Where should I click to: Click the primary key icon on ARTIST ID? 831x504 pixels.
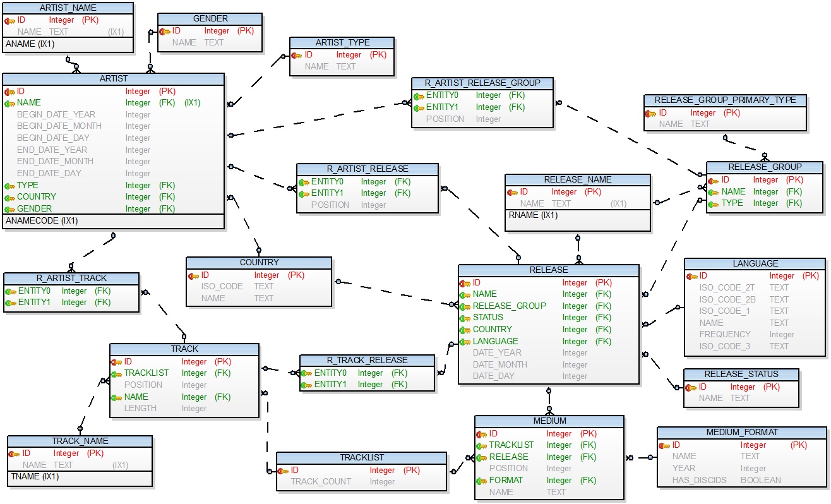tap(11, 91)
